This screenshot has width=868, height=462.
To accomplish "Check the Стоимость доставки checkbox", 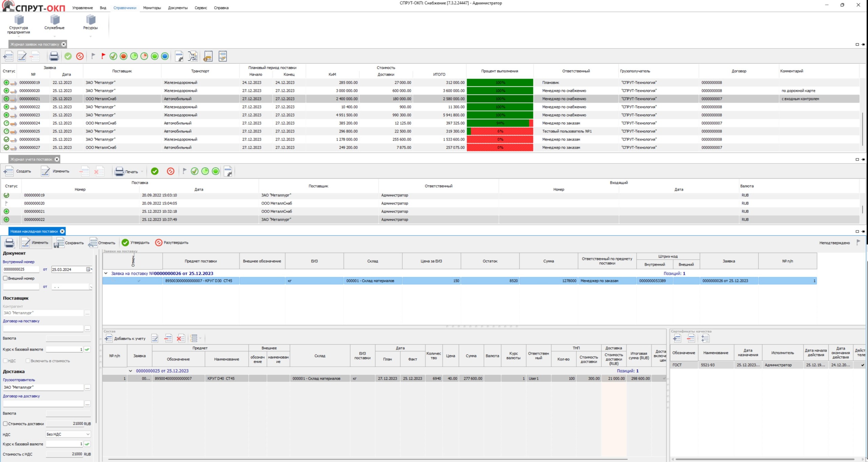I will pyautogui.click(x=5, y=424).
